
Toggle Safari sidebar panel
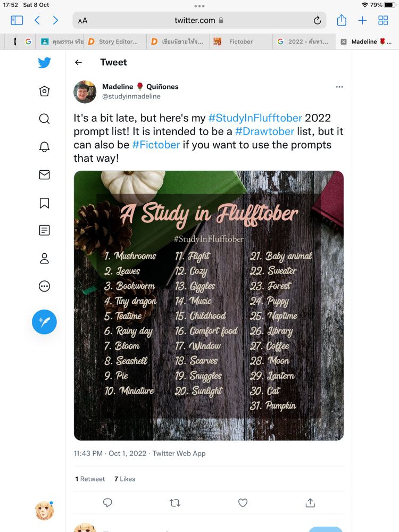17,21
